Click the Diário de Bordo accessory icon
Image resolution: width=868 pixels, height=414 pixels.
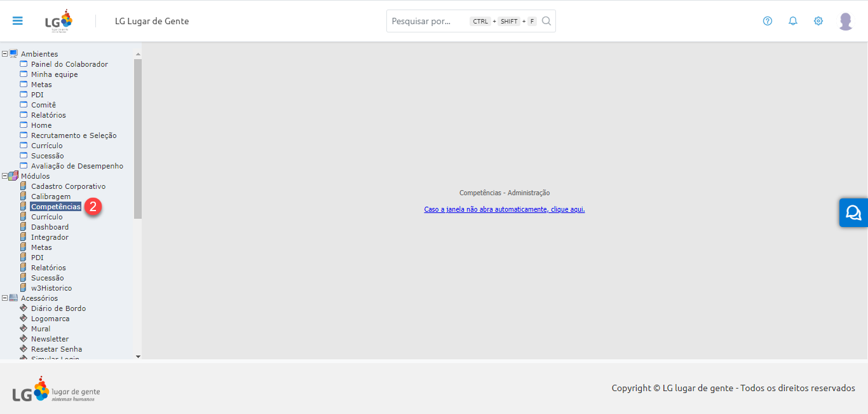coord(24,308)
